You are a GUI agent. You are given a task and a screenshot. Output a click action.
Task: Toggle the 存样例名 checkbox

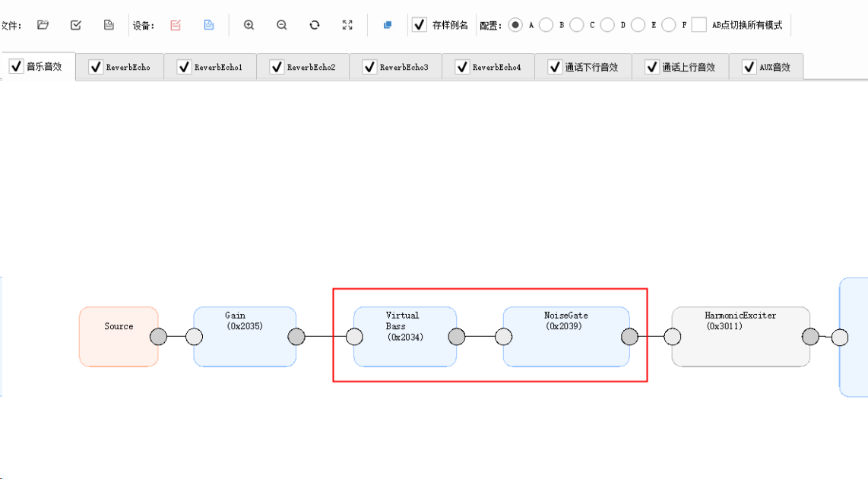point(419,25)
